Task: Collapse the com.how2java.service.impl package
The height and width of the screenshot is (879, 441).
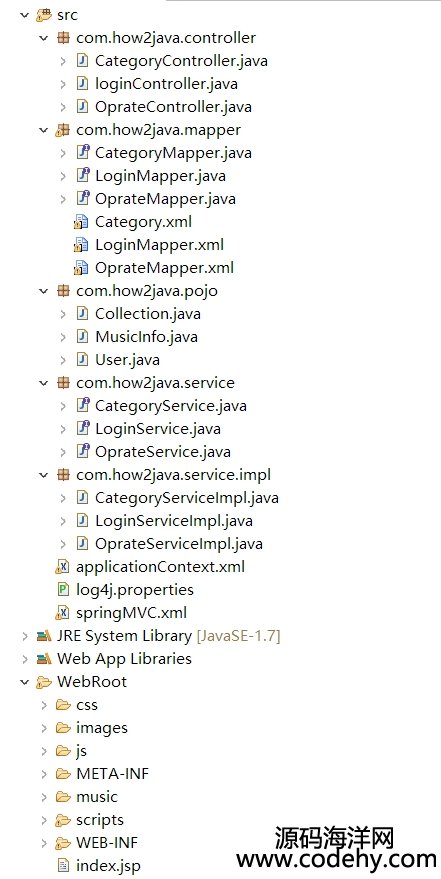Action: [x=44, y=475]
